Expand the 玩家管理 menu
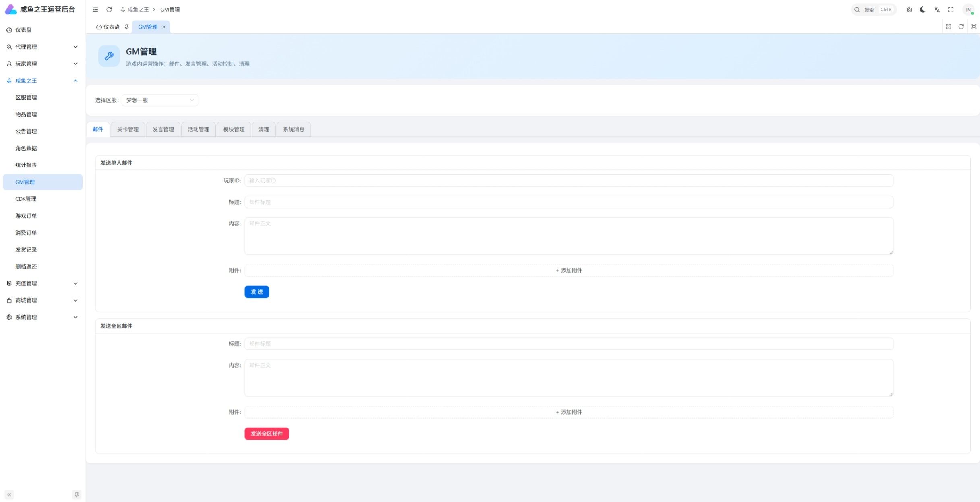The height and width of the screenshot is (502, 980). (43, 64)
